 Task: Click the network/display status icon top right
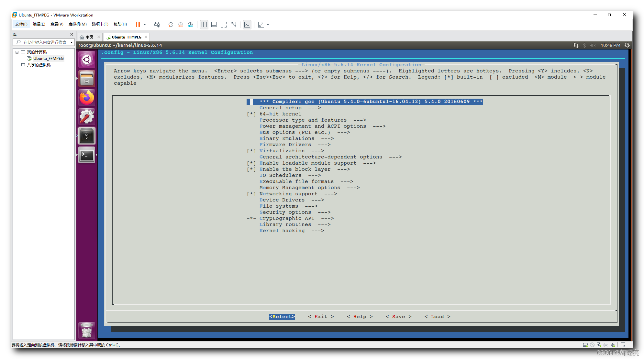point(574,45)
